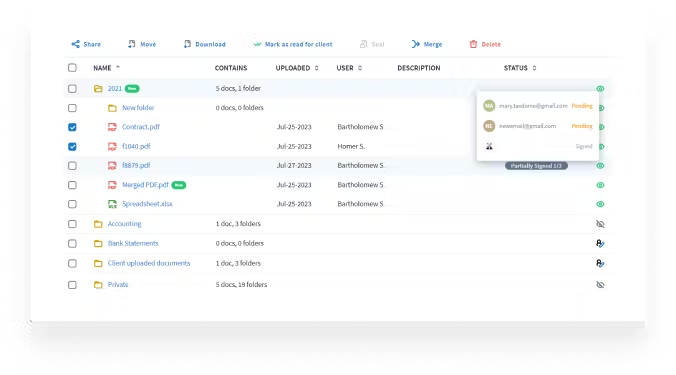Screen dimensions: 676x375
Task: Click the XLS icon beside Spreadsheet.xlsx
Action: 112,204
